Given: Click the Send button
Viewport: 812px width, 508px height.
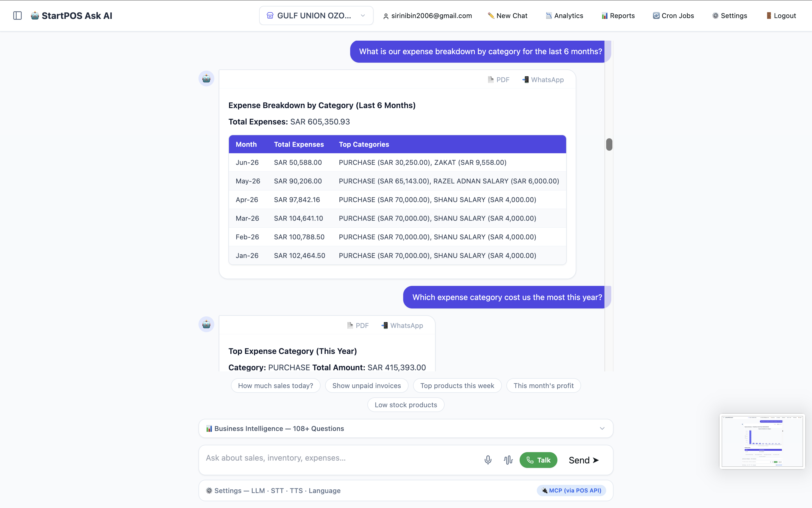Looking at the screenshot, I should pos(584,460).
